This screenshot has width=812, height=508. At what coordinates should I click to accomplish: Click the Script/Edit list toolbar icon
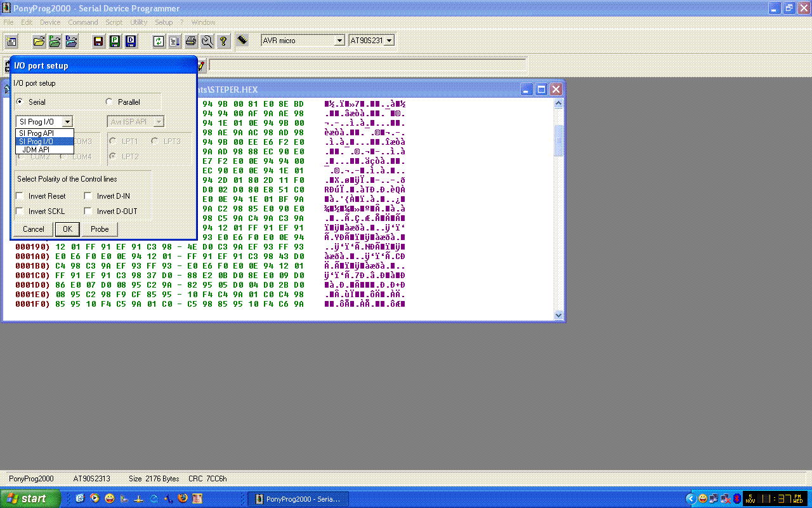pos(174,41)
